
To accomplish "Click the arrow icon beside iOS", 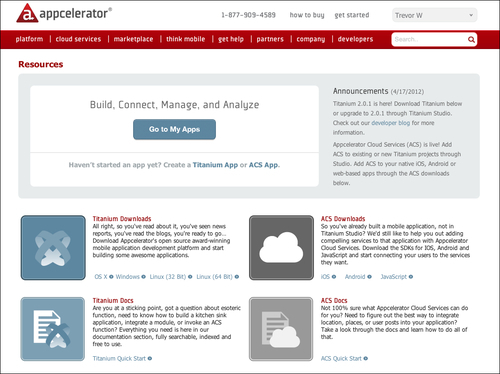I will [x=334, y=277].
